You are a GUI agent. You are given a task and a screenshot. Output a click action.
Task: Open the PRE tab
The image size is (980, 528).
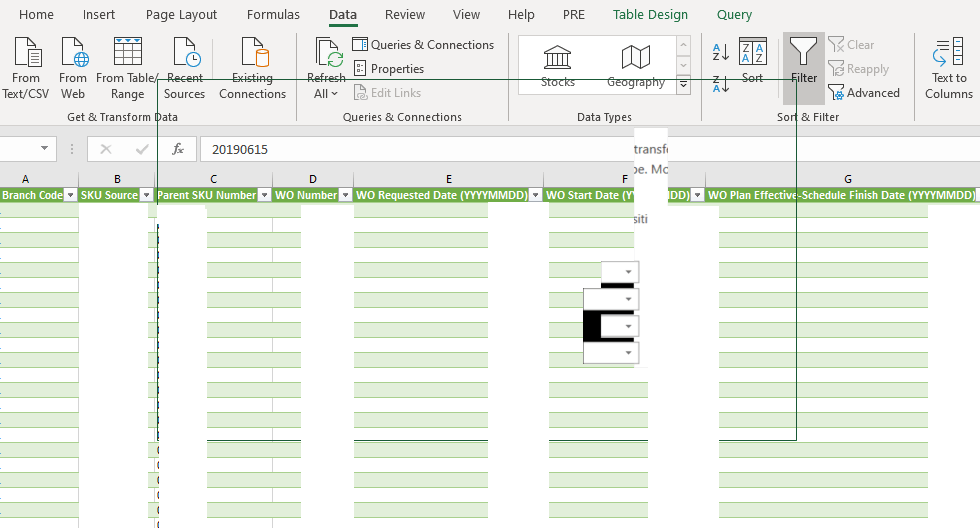[574, 14]
